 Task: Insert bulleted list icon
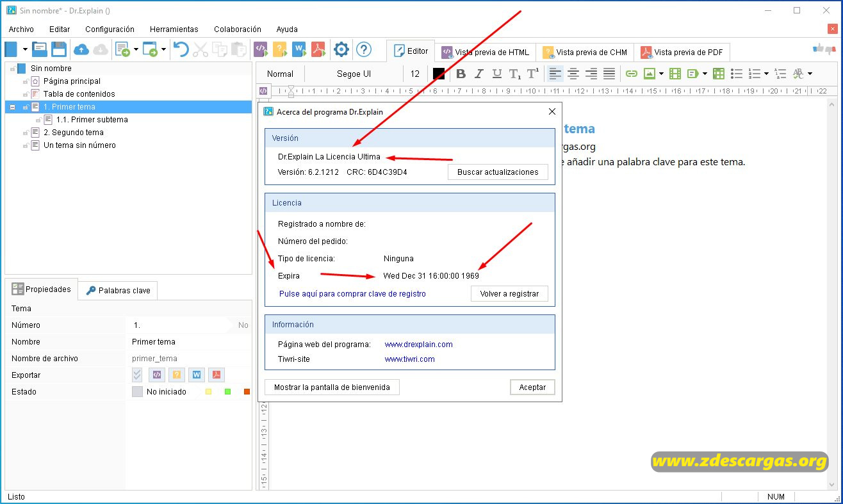(x=737, y=74)
